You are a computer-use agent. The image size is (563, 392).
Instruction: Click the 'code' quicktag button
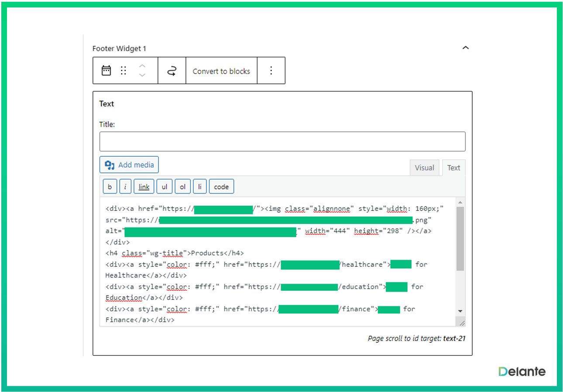(221, 187)
